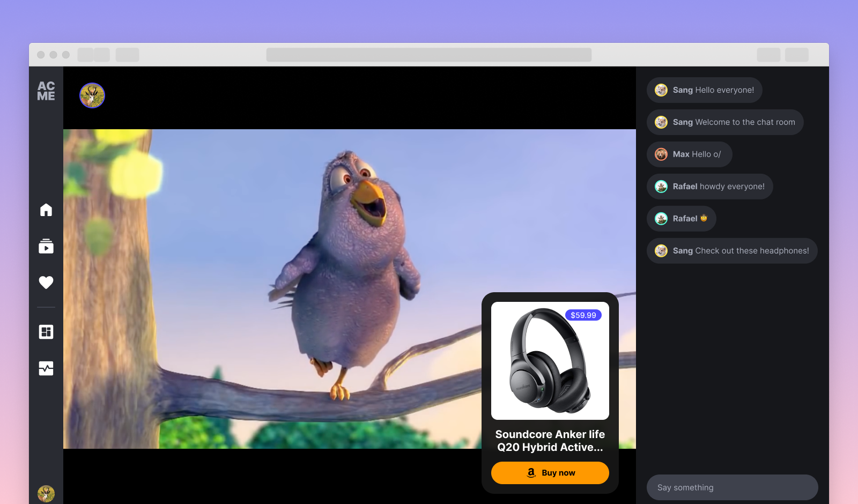Click the orange Buy now button
Image resolution: width=858 pixels, height=504 pixels.
tap(550, 473)
